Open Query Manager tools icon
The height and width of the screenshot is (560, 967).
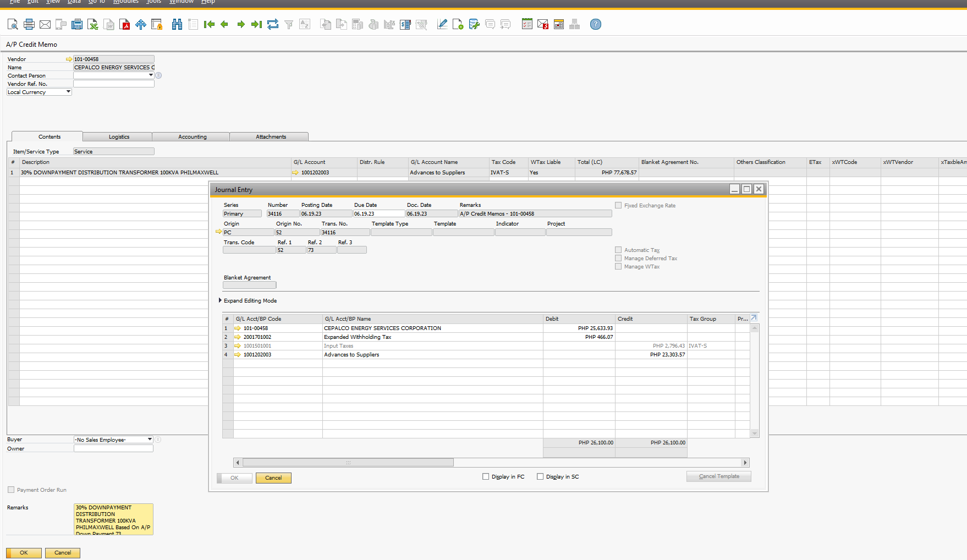click(x=474, y=24)
